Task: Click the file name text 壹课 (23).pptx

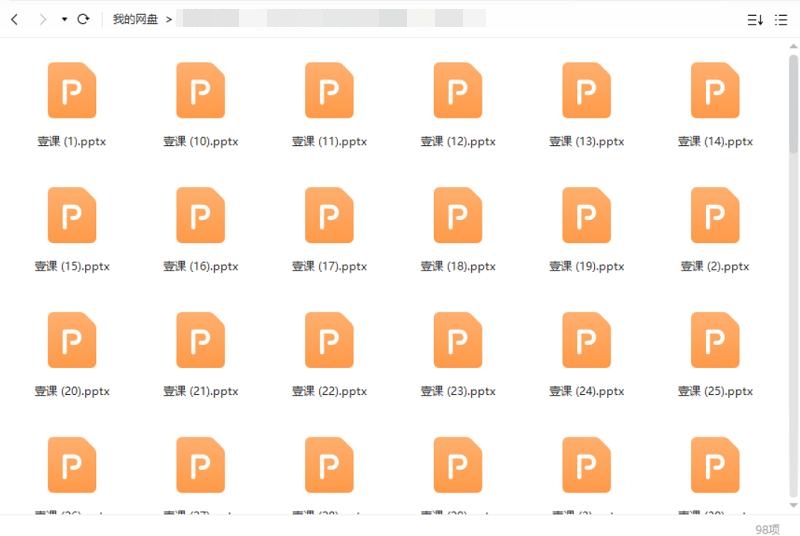Action: click(458, 392)
